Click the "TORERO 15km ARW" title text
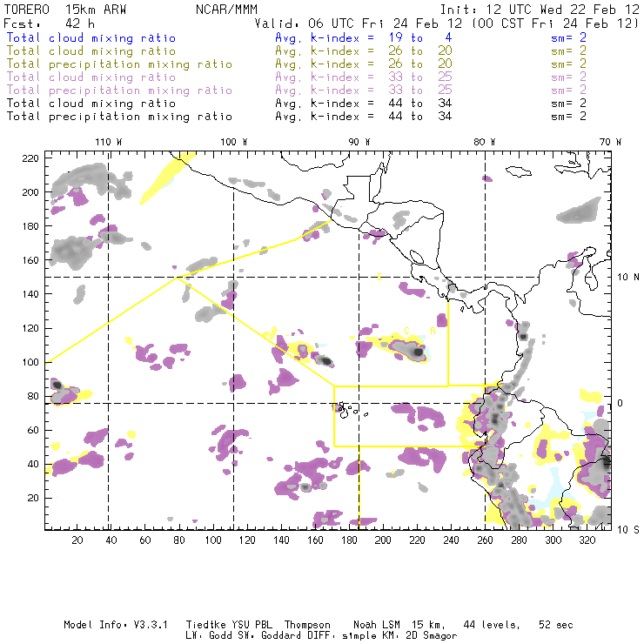This screenshot has height=644, width=644. 65,10
